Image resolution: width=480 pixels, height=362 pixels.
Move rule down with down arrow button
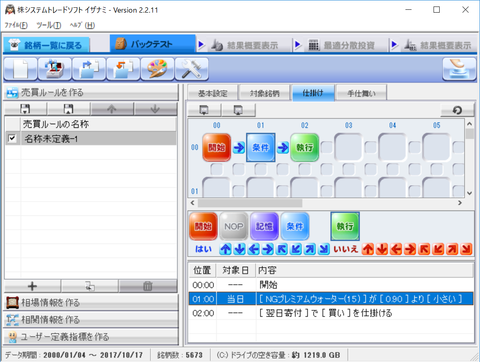[155, 109]
